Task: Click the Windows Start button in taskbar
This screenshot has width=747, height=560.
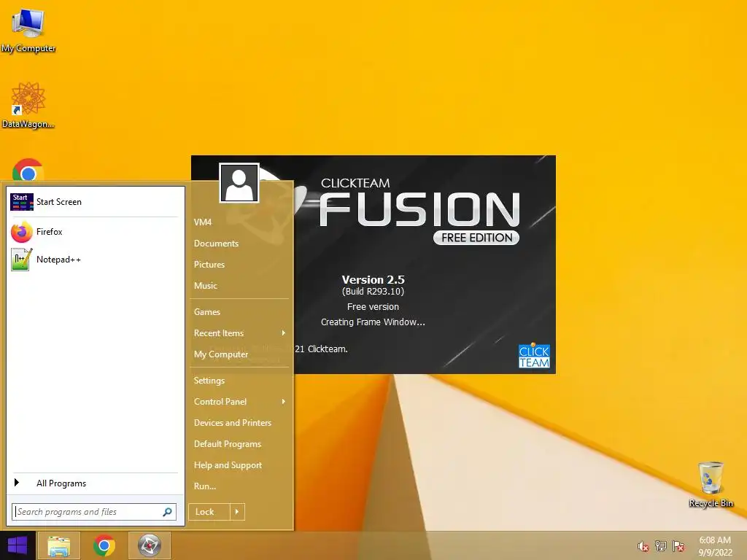Action: [x=18, y=545]
